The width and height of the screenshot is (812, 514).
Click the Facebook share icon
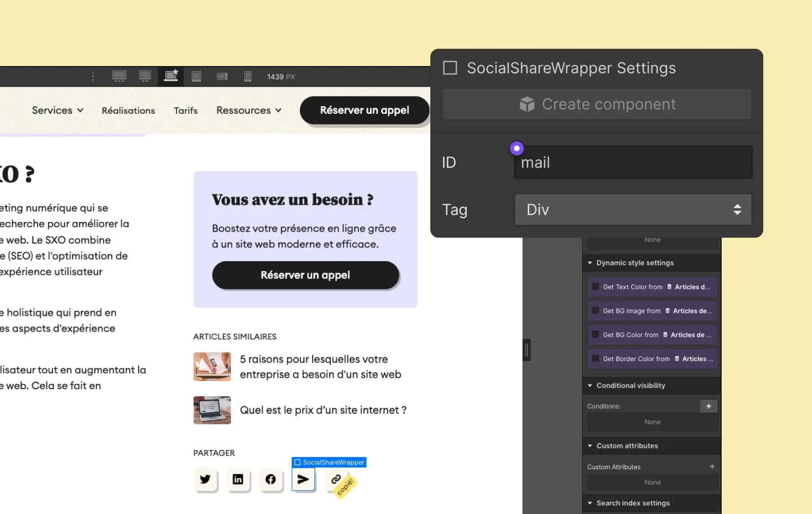pos(270,479)
